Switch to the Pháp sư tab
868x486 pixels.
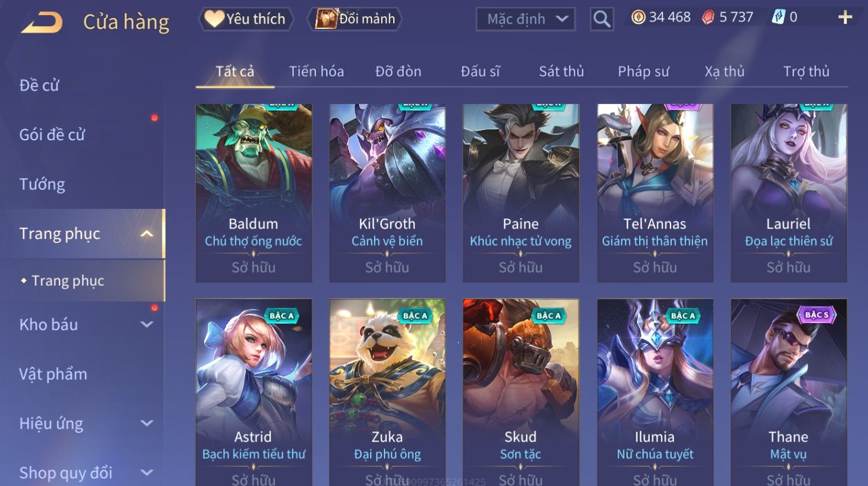point(643,72)
